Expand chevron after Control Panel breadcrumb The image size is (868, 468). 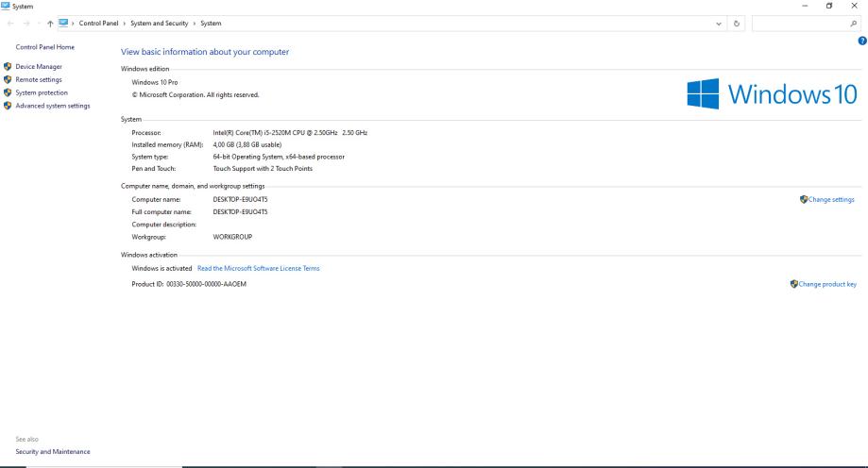tap(125, 24)
